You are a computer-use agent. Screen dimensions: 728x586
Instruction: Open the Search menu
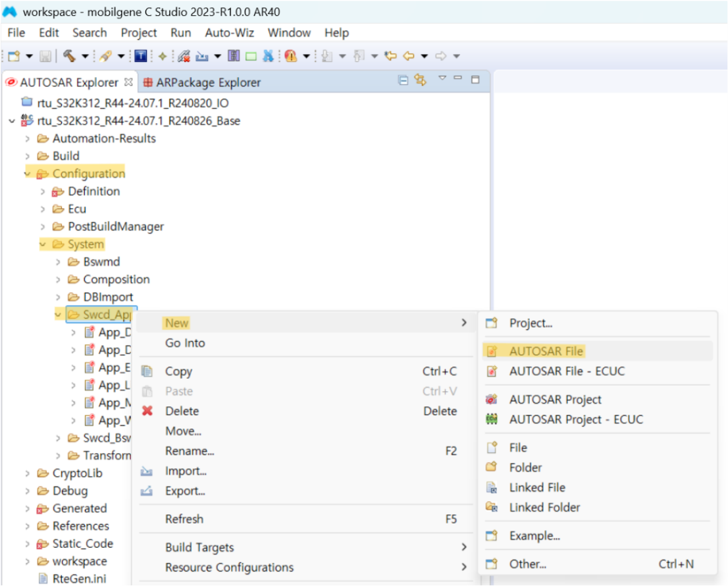tap(90, 33)
